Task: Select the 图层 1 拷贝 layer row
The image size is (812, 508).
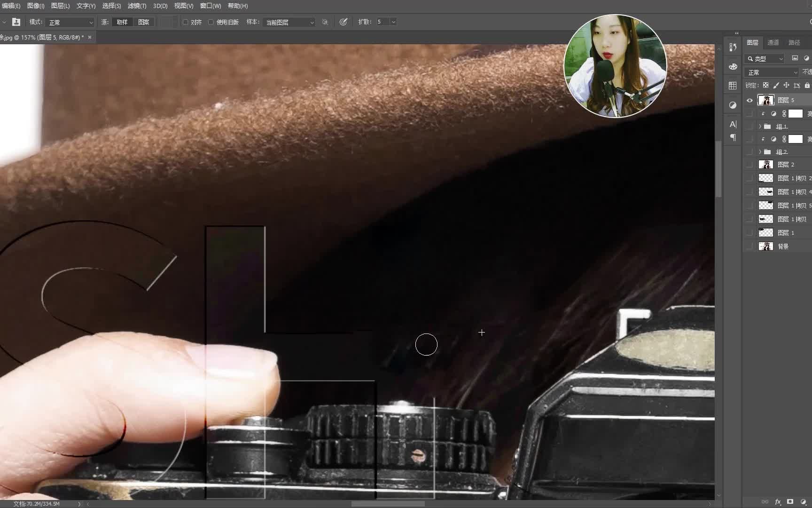Action: point(778,219)
